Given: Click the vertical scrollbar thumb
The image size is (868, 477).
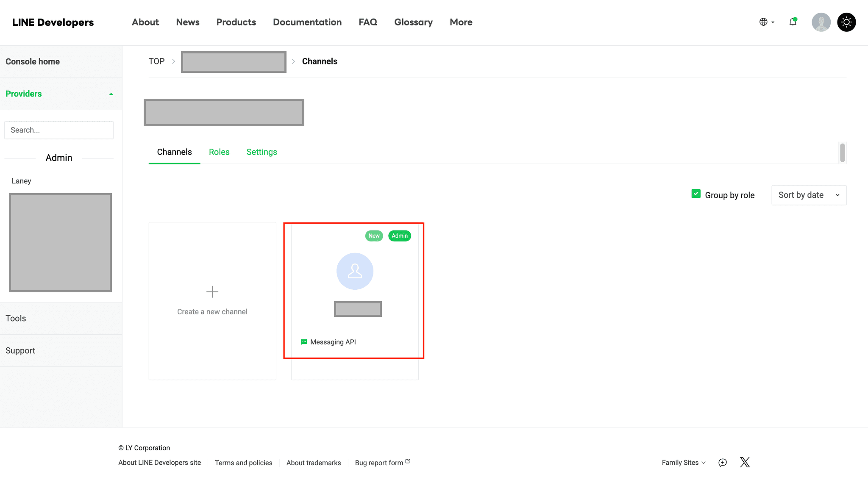Looking at the screenshot, I should 842,153.
